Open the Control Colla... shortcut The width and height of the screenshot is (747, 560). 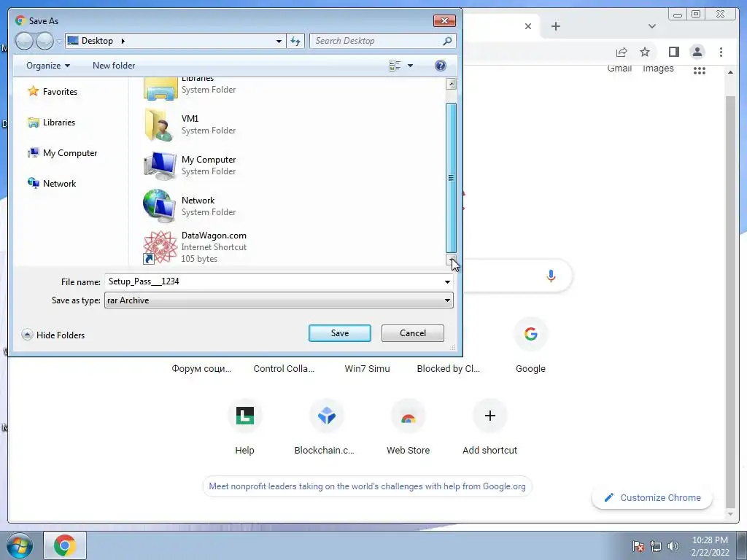[284, 368]
